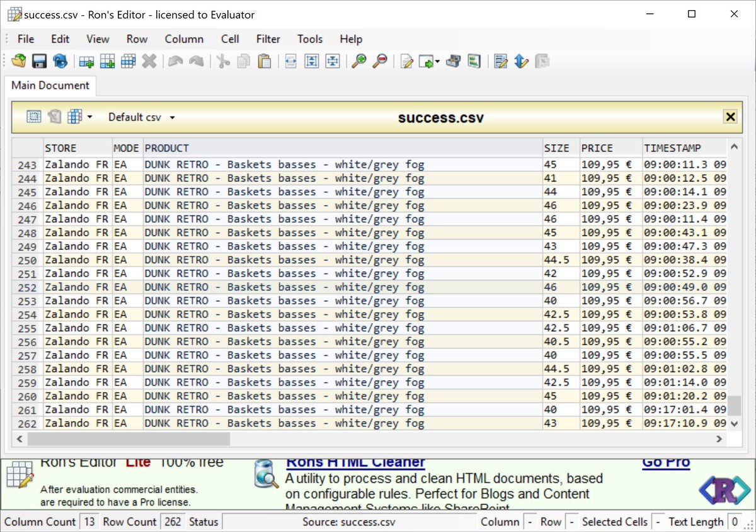Click the export document icon with green arrow
Image resolution: width=756 pixels, height=532 pixels.
[x=427, y=61]
